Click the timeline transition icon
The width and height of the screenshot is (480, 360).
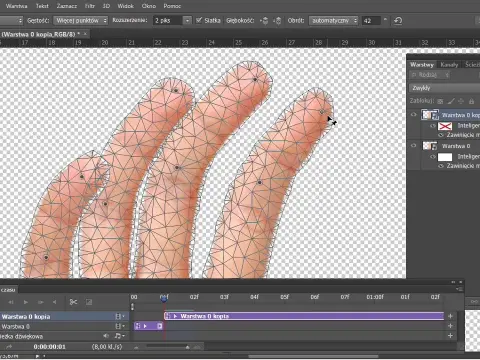click(x=89, y=302)
